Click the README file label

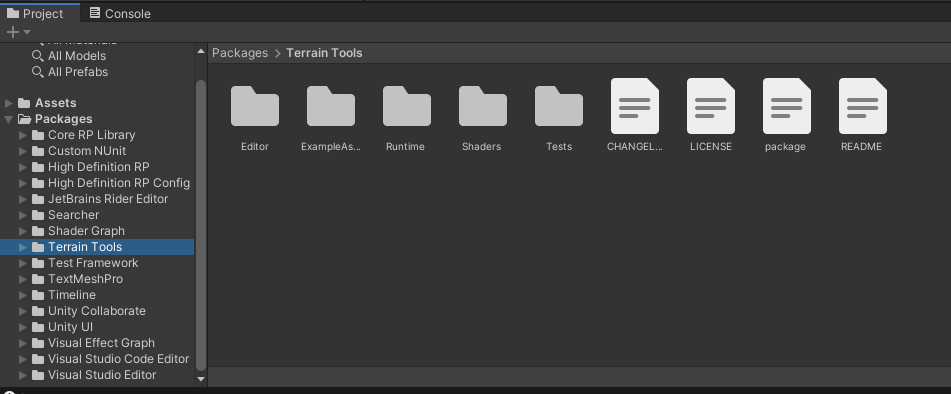tap(861, 147)
